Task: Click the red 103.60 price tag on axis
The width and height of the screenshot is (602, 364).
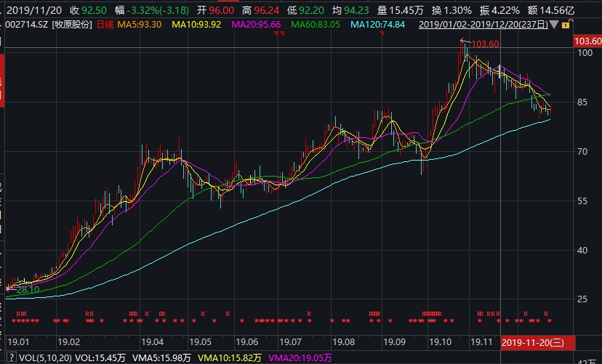Action: pos(587,42)
